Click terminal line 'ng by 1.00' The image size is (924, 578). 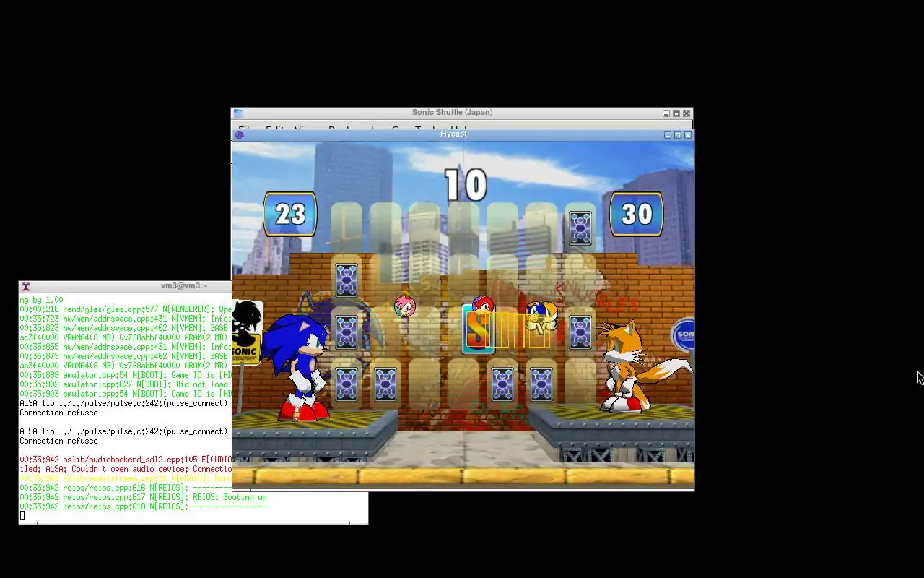point(41,300)
